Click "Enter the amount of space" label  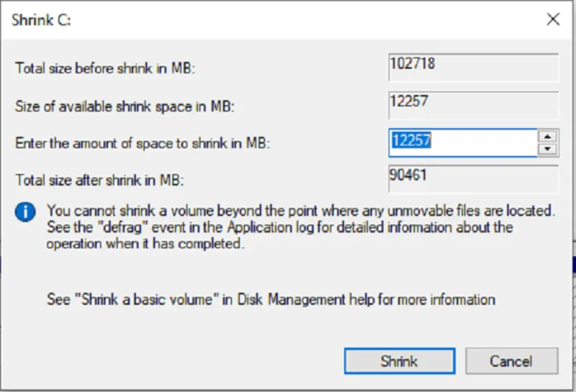(143, 143)
